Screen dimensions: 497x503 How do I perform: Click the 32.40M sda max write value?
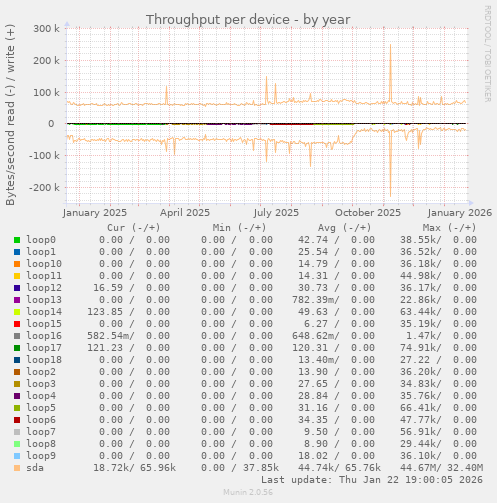(465, 468)
